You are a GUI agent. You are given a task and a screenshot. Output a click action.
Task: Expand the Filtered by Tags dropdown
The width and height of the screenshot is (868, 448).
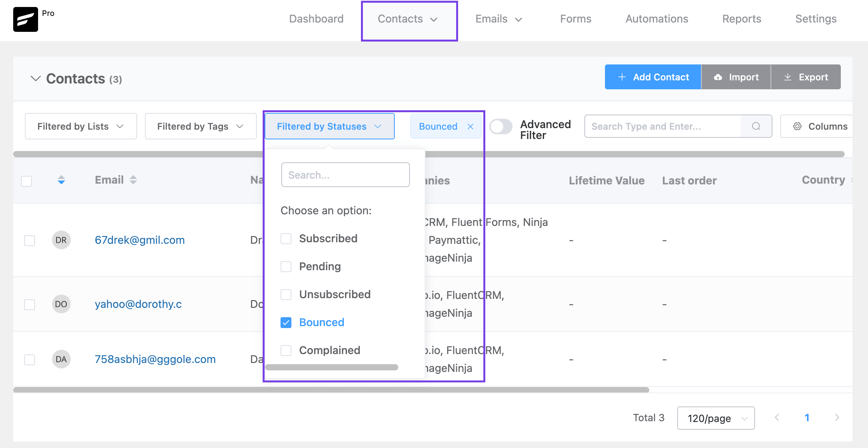200,126
